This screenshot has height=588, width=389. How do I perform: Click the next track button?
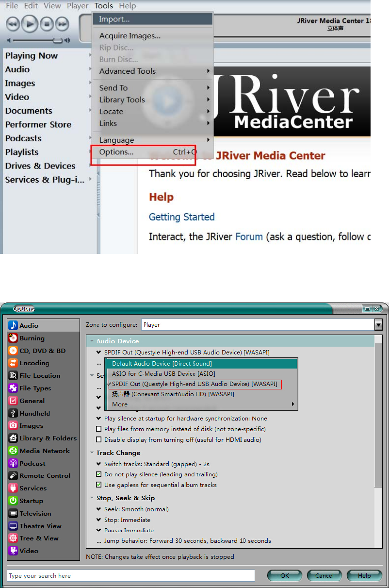click(x=62, y=23)
